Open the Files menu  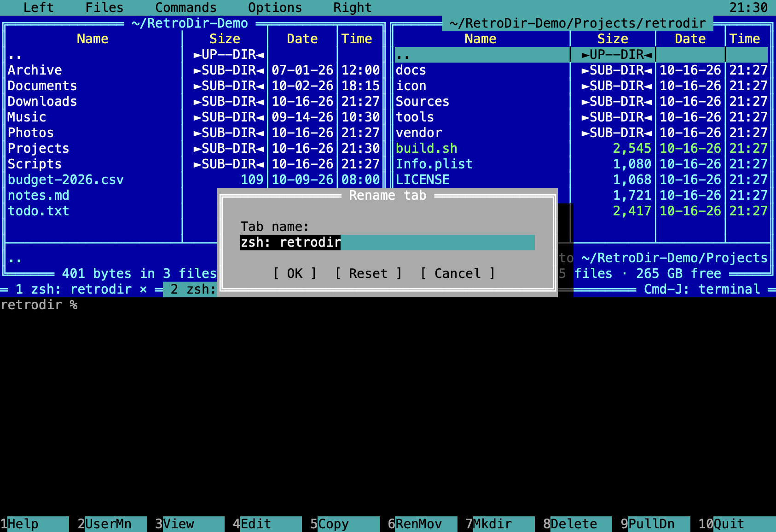[x=104, y=7]
